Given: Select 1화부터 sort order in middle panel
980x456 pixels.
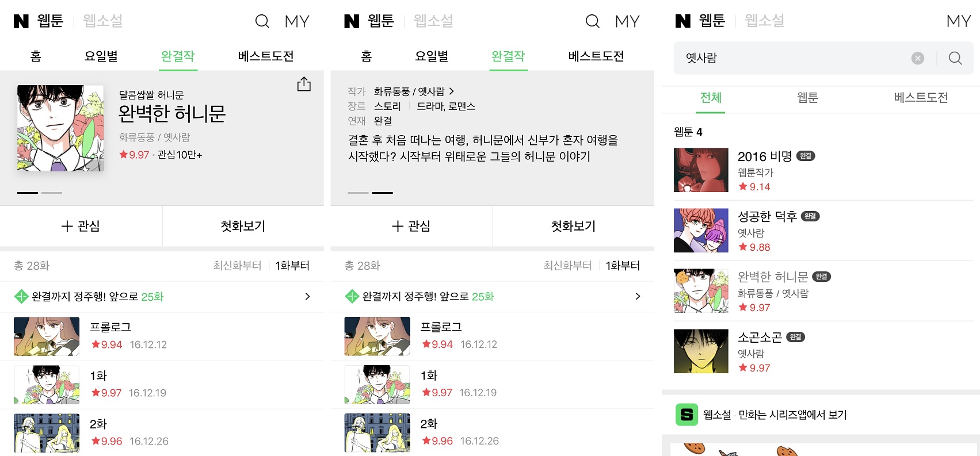Looking at the screenshot, I should point(623,266).
